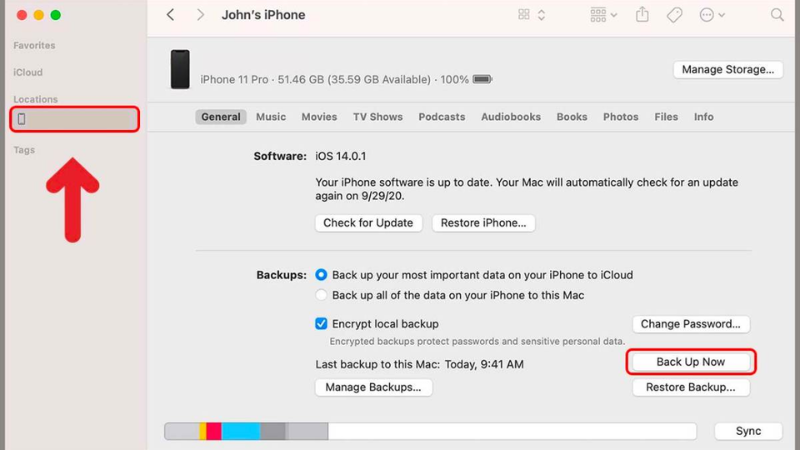
Task: Start backup with Back Up Now
Action: 691,362
